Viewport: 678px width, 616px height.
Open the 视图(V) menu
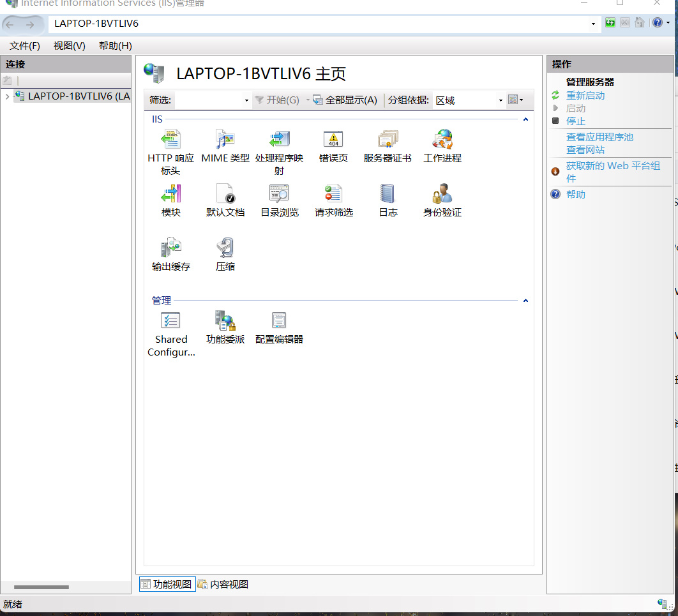[x=69, y=46]
